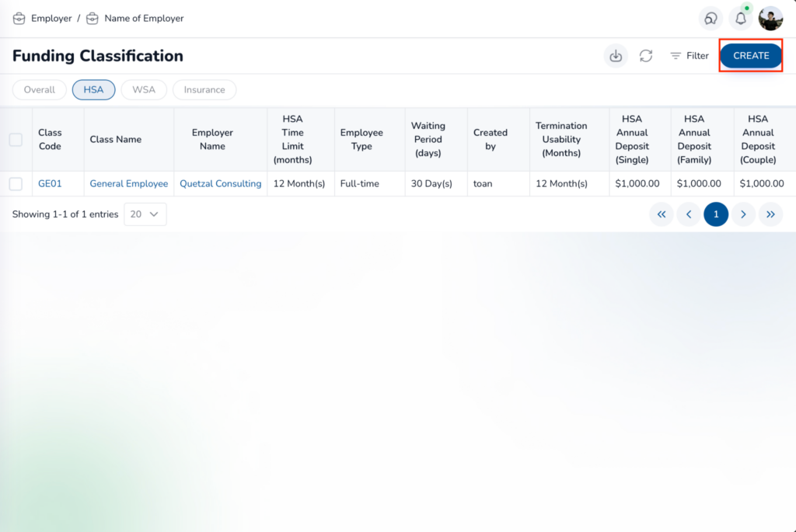Open the Quetzal Consulting employer link

click(220, 183)
